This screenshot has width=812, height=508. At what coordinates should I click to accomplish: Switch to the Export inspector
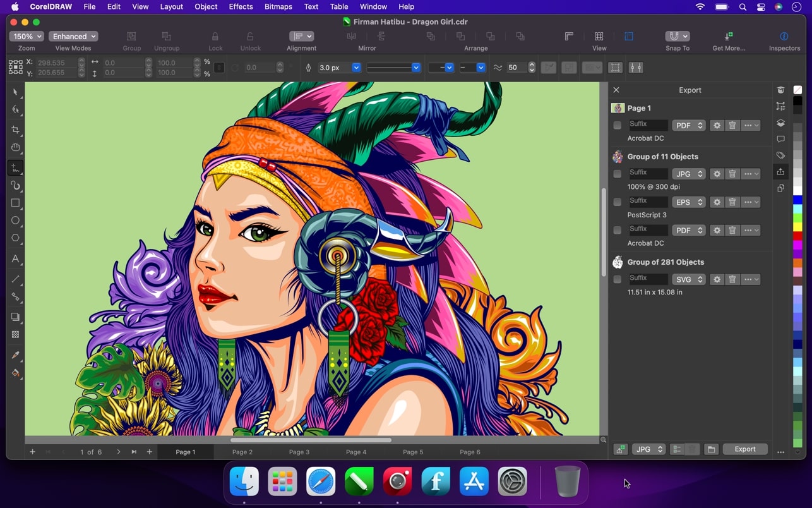[780, 171]
